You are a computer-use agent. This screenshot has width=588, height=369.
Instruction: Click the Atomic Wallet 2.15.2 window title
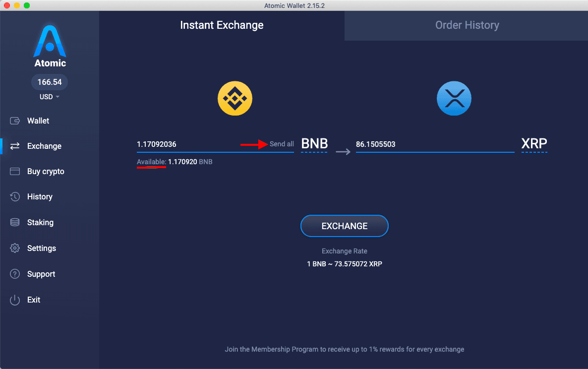coord(294,5)
